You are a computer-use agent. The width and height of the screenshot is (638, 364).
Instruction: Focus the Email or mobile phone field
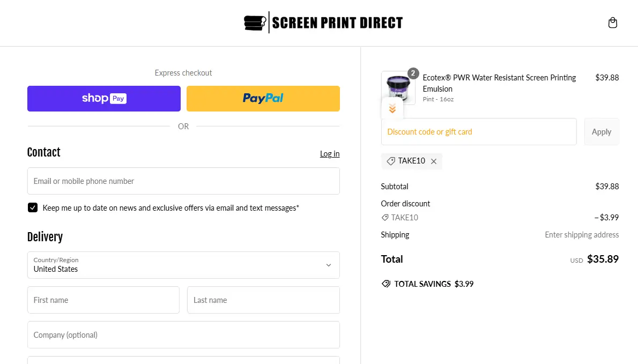[183, 181]
